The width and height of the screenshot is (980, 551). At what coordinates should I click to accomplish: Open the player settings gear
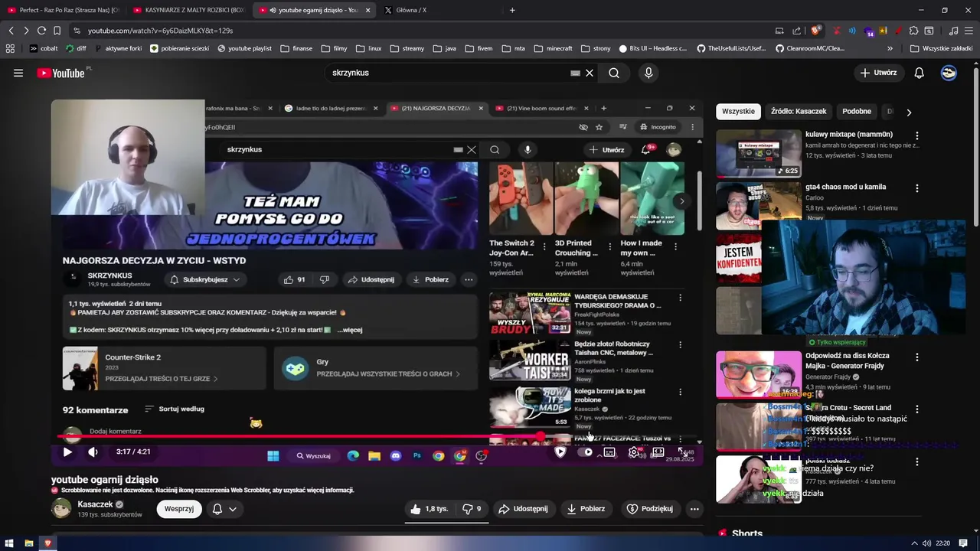[x=634, y=452]
